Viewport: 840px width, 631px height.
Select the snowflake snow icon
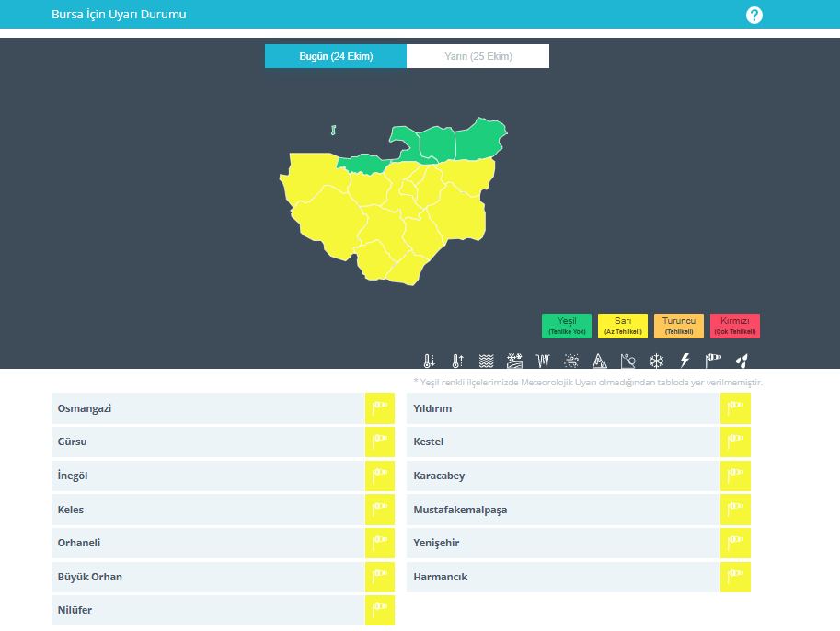pos(656,361)
